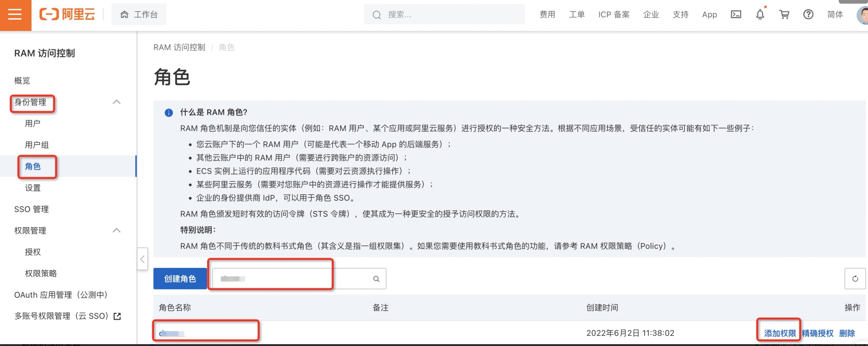Open the shopping cart icon
The height and width of the screenshot is (346, 868).
[784, 15]
